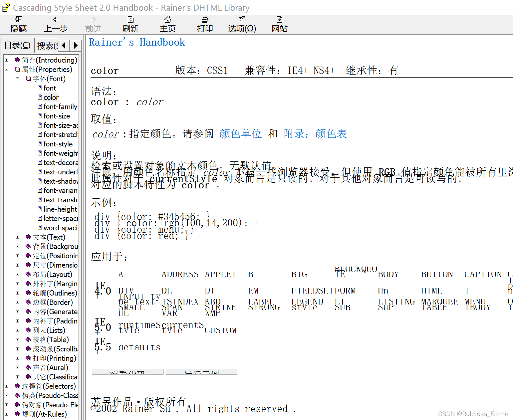513x420 pixels.
Task: Open the font-variant topic
Action: coord(61,190)
